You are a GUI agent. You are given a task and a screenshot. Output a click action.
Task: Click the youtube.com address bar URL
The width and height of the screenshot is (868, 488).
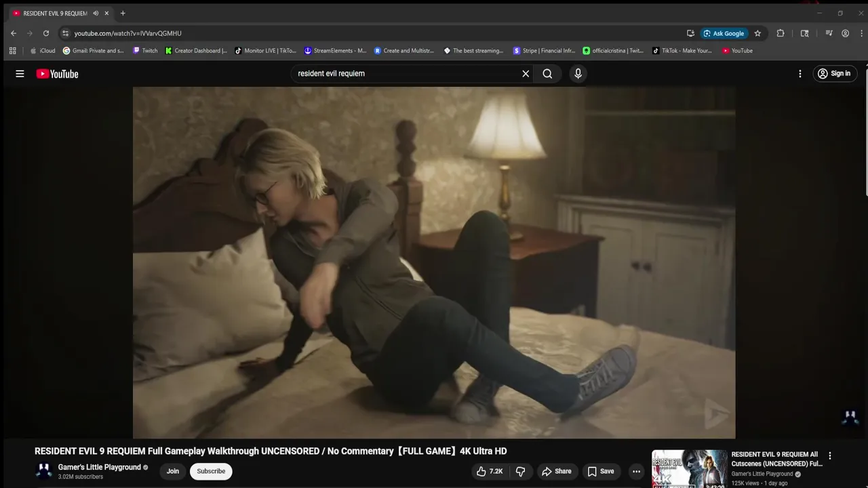(127, 33)
